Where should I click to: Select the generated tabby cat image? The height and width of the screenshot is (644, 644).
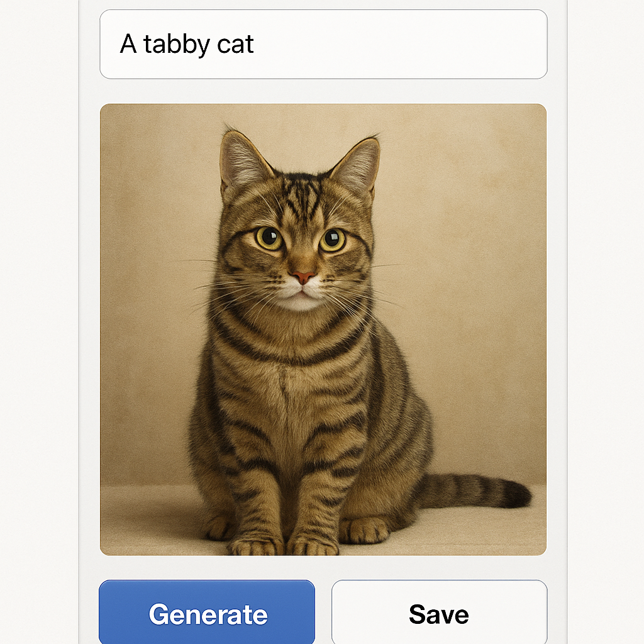point(323,329)
